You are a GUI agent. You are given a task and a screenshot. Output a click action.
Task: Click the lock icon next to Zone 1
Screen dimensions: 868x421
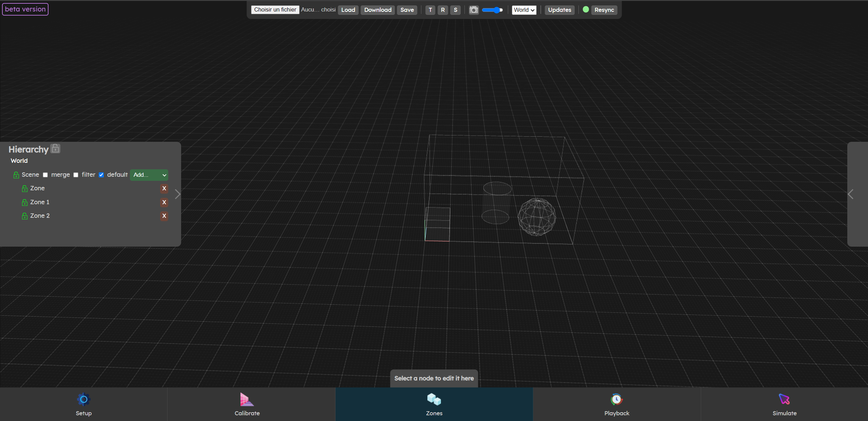[x=25, y=203]
